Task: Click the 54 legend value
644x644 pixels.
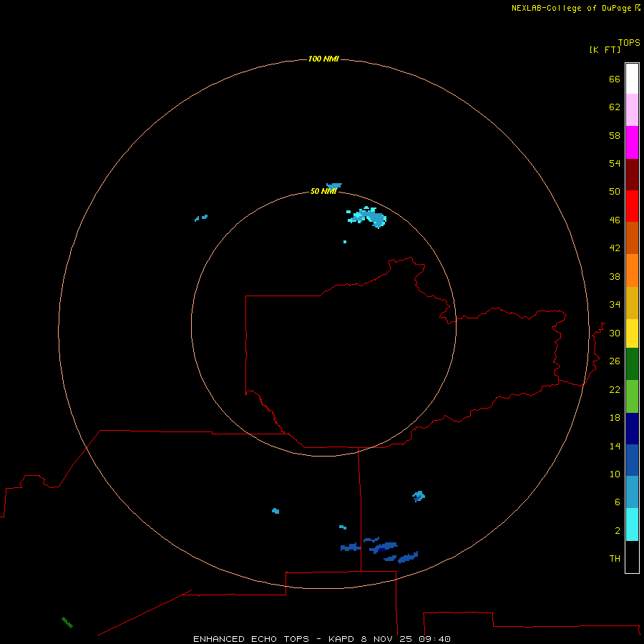Action: click(615, 163)
